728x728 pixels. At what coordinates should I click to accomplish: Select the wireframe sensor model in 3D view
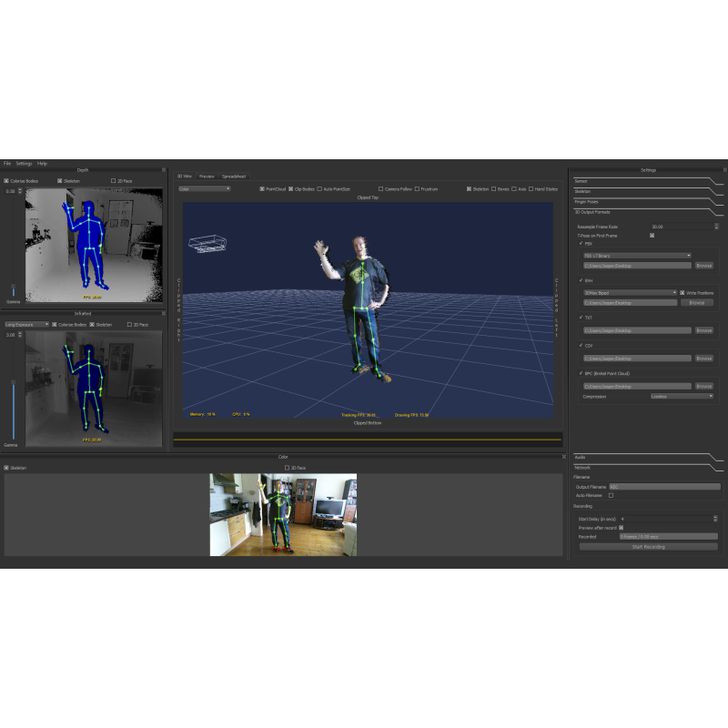tap(207, 243)
